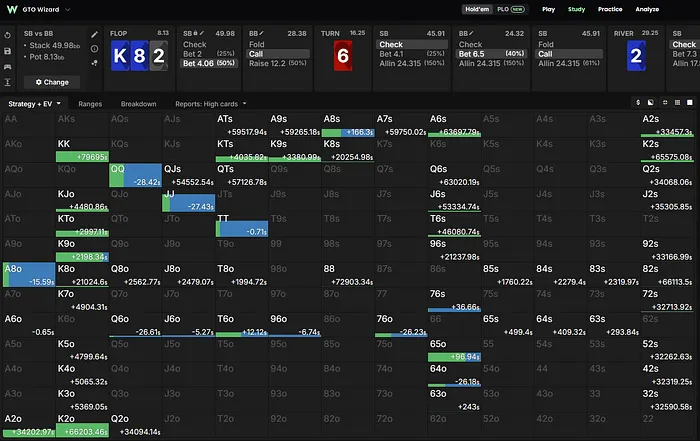Select the grid view icon
Image resolution: width=700 pixels, height=441 pixels.
click(677, 103)
